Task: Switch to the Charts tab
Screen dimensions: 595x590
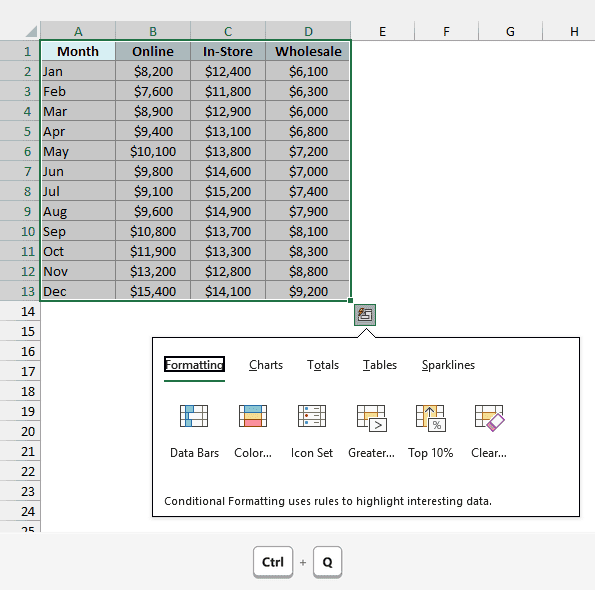Action: pos(266,365)
